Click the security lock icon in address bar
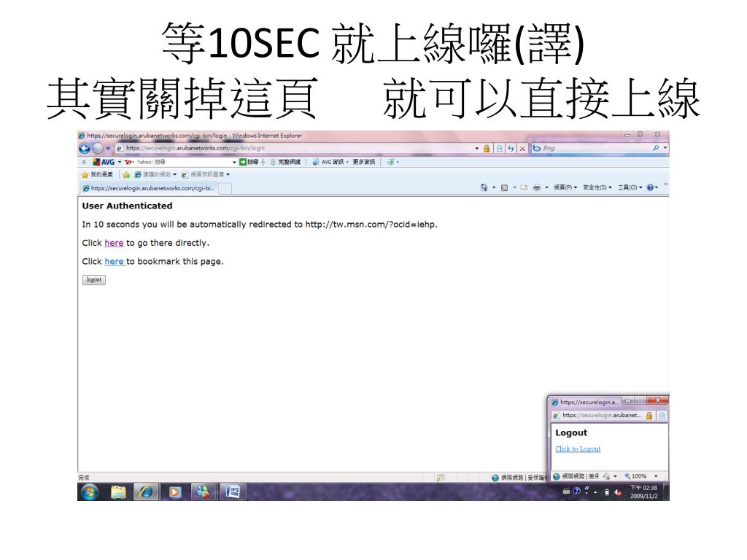 tap(487, 149)
